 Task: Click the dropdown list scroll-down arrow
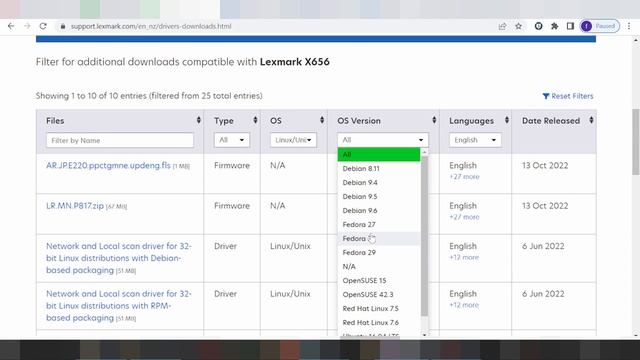click(x=424, y=335)
